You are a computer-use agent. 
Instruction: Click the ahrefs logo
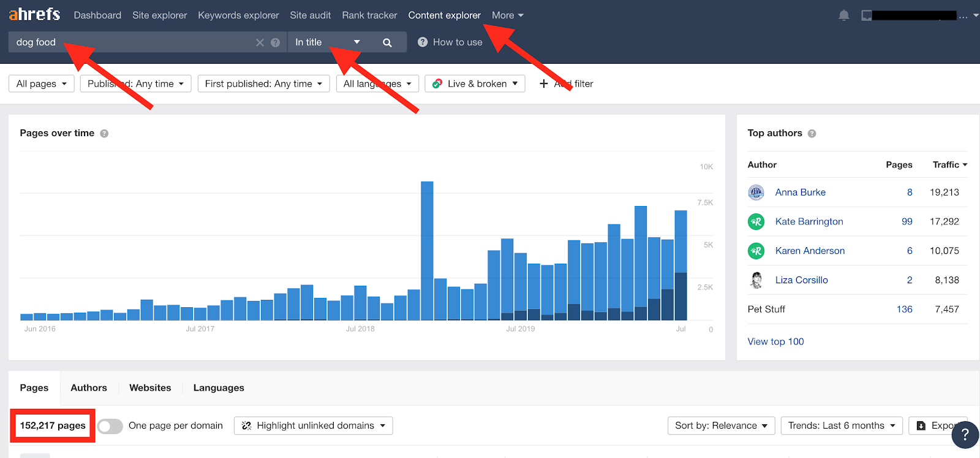pyautogui.click(x=34, y=14)
